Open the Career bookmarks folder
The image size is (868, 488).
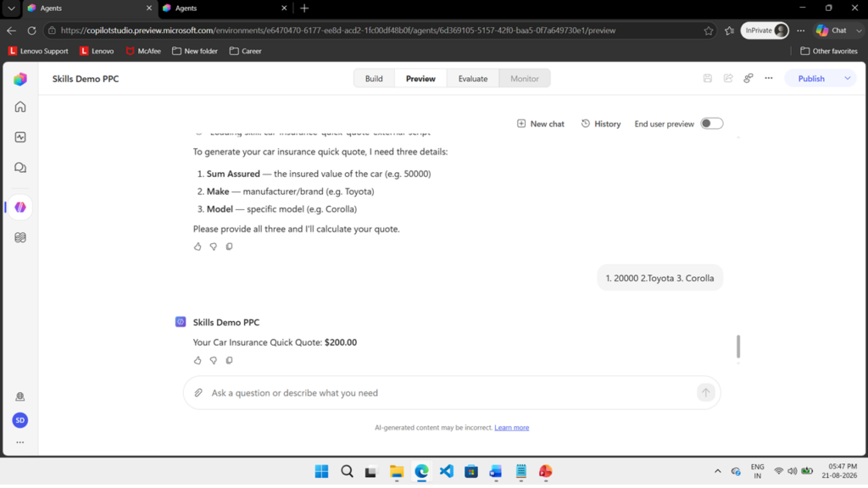(245, 51)
